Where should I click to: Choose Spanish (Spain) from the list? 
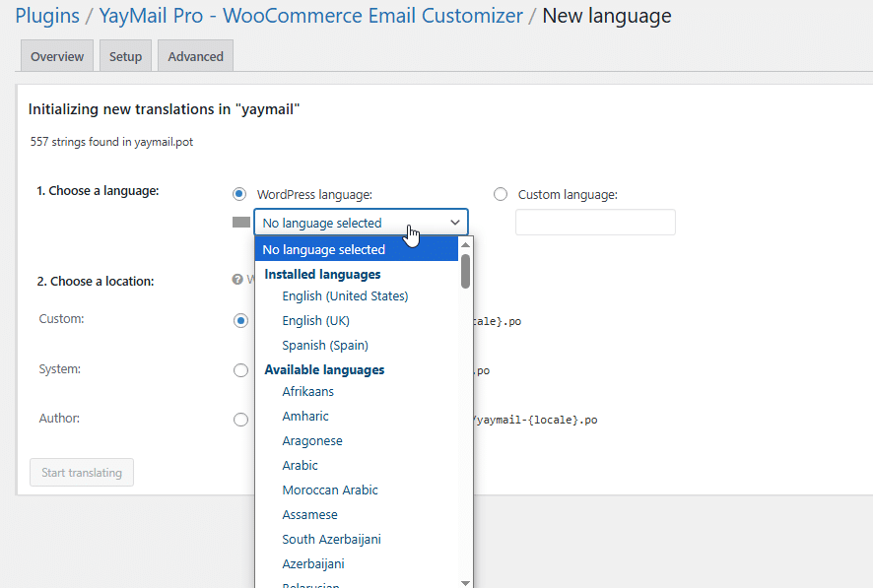(325, 345)
